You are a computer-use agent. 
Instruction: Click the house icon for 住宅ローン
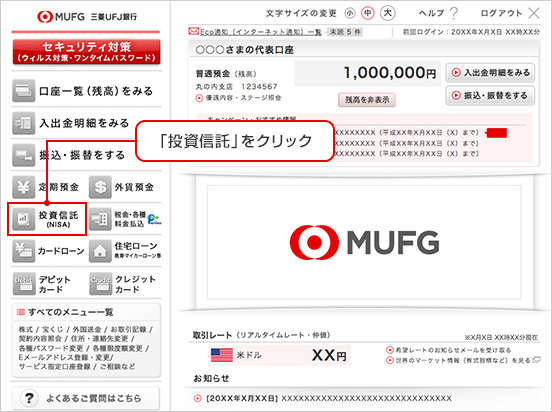(x=100, y=251)
